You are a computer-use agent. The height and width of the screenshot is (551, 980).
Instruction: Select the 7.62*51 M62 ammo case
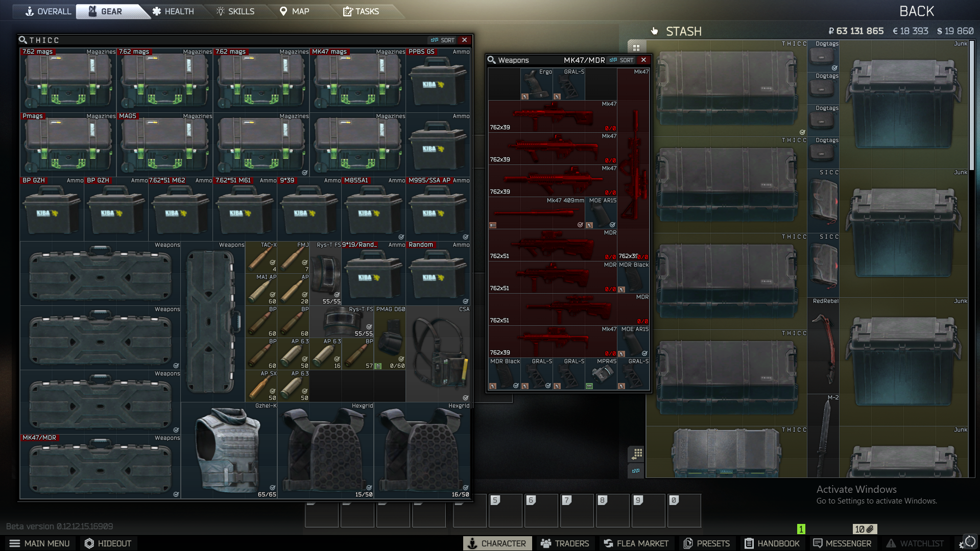click(x=181, y=209)
